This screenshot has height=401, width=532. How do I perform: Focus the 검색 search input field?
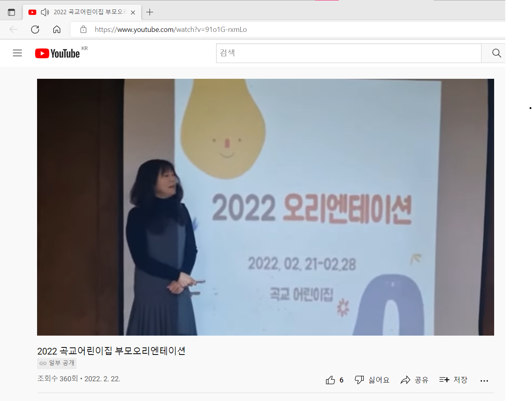point(349,53)
